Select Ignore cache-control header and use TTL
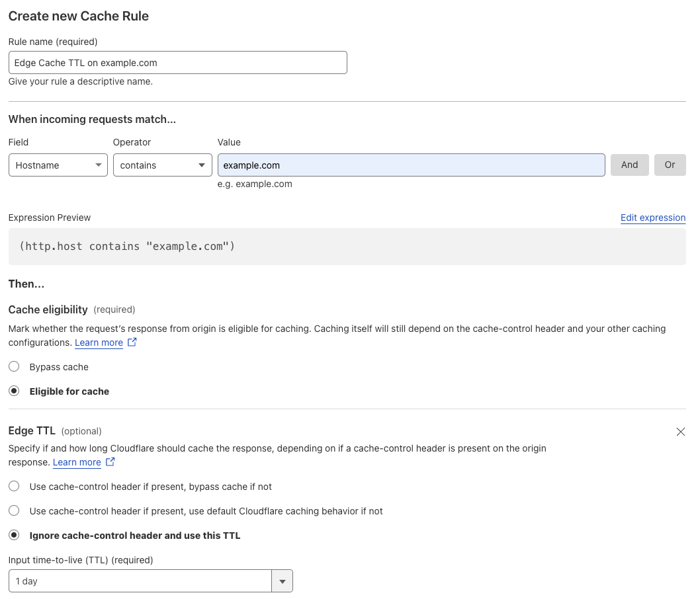 point(14,535)
